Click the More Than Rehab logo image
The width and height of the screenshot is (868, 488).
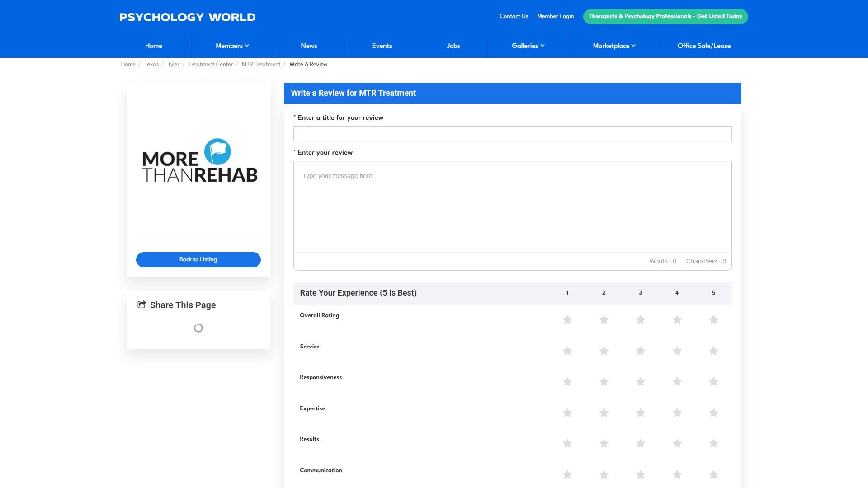click(x=199, y=161)
